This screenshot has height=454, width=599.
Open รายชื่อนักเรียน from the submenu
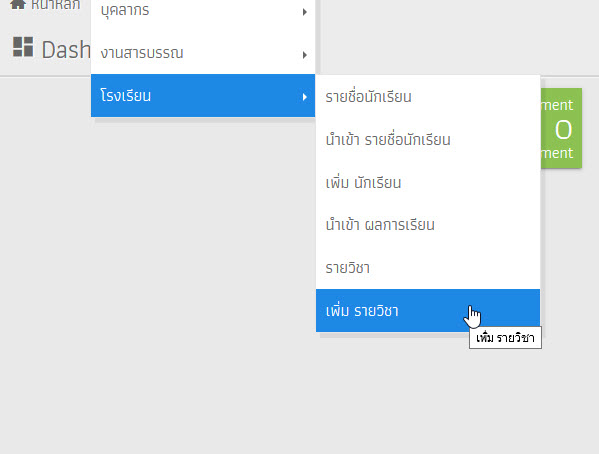coord(428,97)
